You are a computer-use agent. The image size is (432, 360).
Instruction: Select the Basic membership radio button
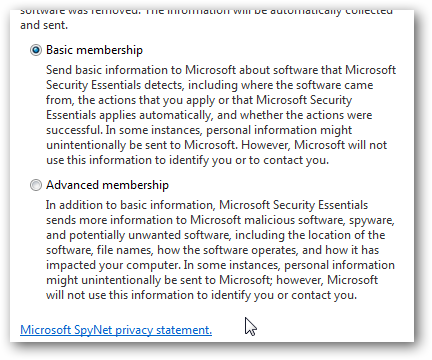pyautogui.click(x=36, y=50)
